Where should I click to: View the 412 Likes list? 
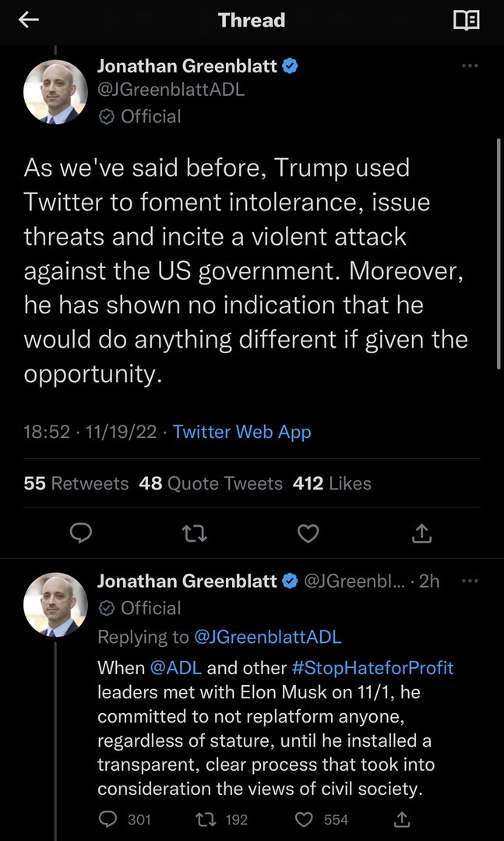(x=332, y=483)
